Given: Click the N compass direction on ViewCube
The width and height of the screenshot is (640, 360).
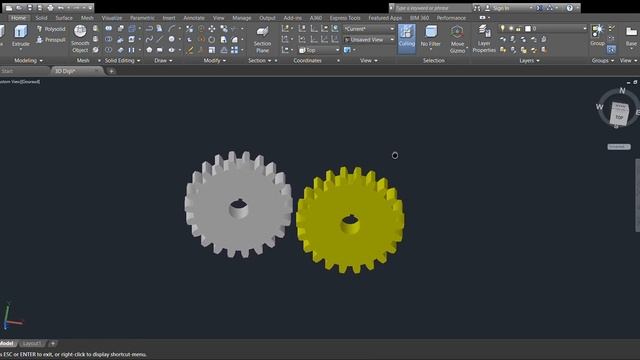Looking at the screenshot, I should point(622,91).
